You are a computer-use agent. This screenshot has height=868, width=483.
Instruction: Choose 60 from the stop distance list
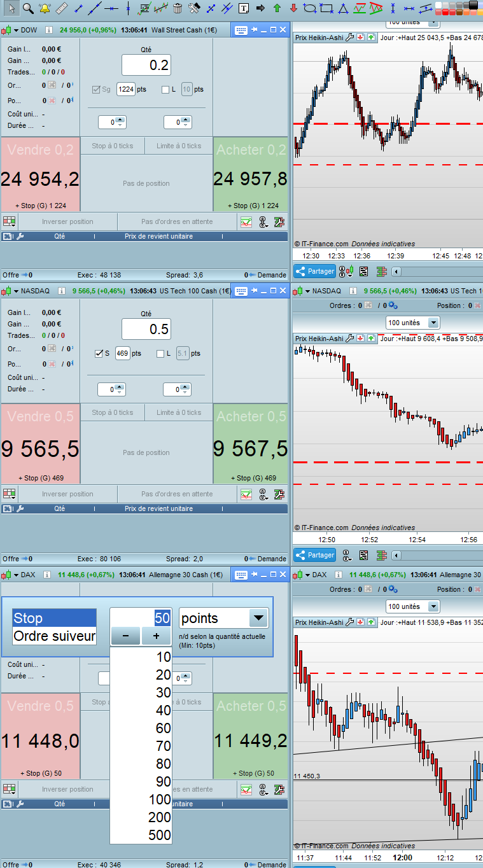[141, 728]
